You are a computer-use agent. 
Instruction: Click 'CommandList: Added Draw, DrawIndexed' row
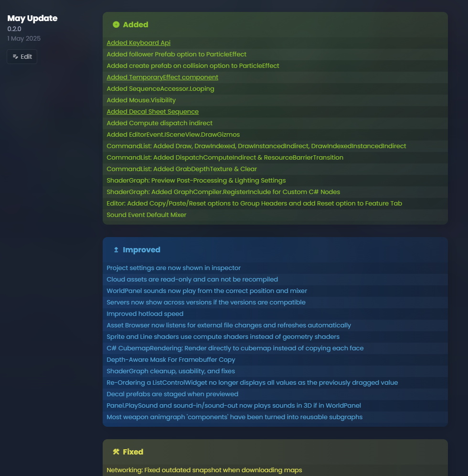click(275, 146)
